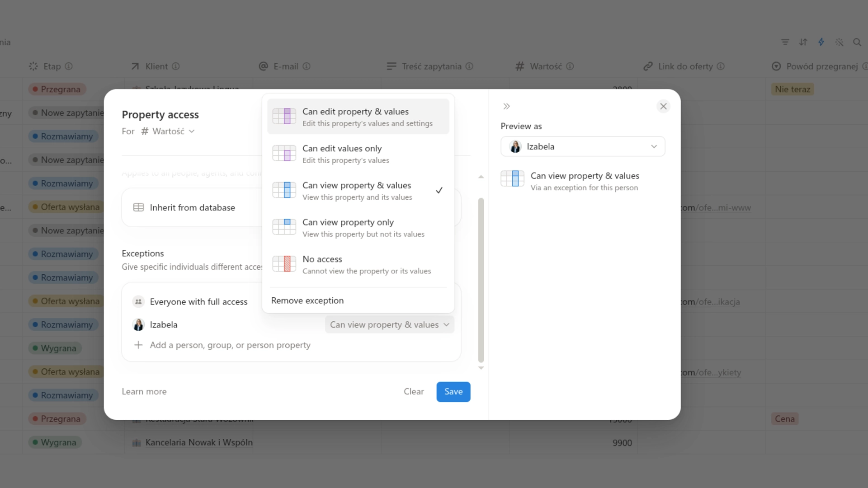The width and height of the screenshot is (868, 488).
Task: Click the Powód przegranej column header
Action: [x=816, y=66]
